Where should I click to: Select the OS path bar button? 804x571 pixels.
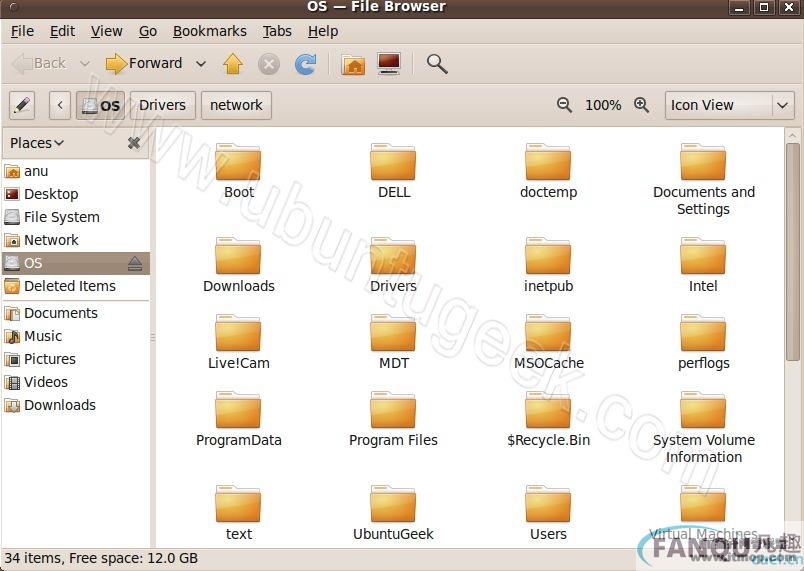pos(100,106)
